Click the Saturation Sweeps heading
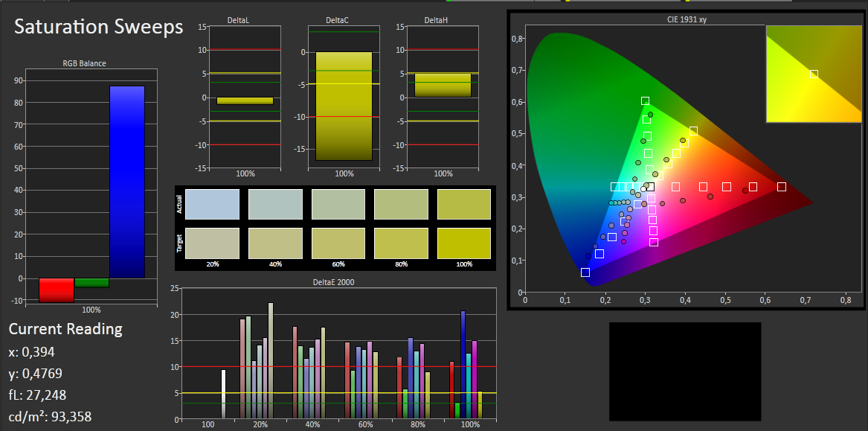Viewport: 868px width, 431px height. (98, 27)
